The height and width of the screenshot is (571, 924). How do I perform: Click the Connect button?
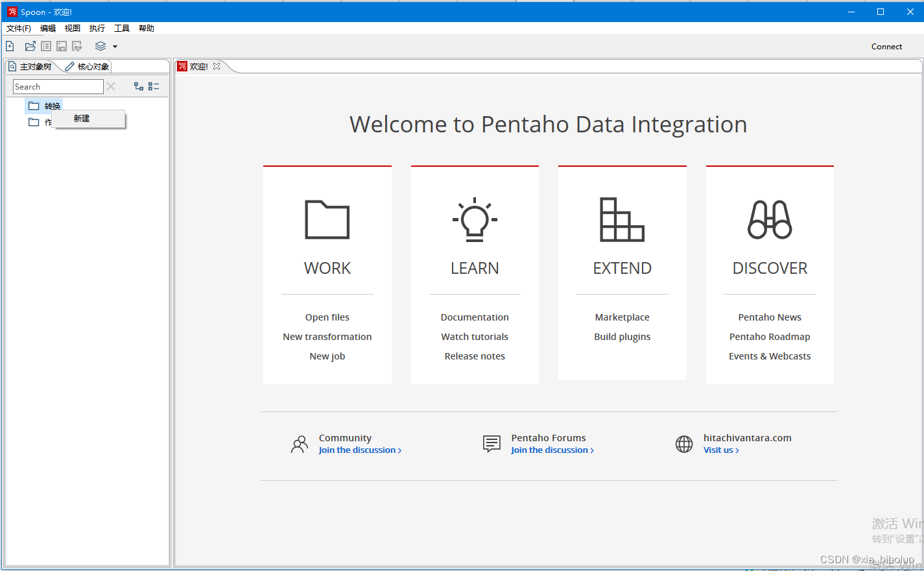coord(886,46)
